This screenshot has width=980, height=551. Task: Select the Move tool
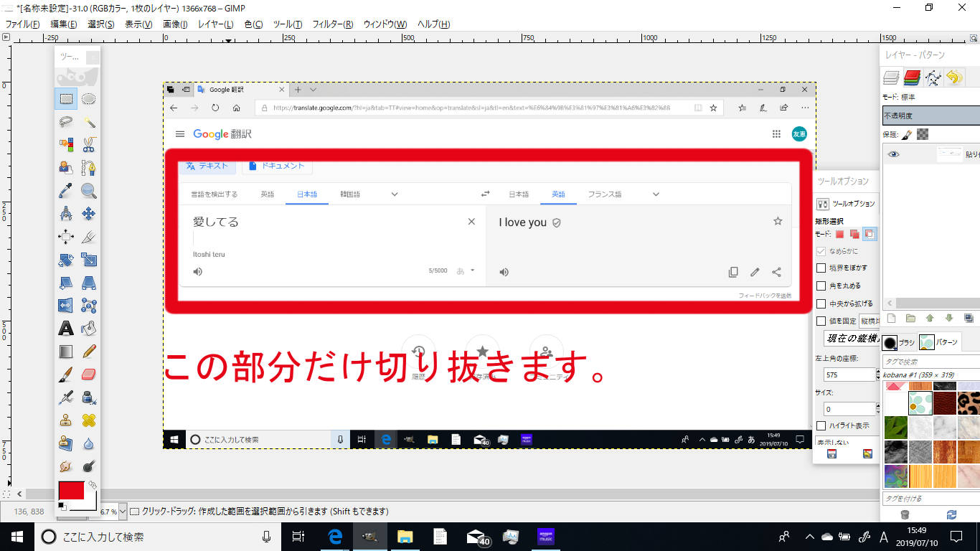point(89,214)
